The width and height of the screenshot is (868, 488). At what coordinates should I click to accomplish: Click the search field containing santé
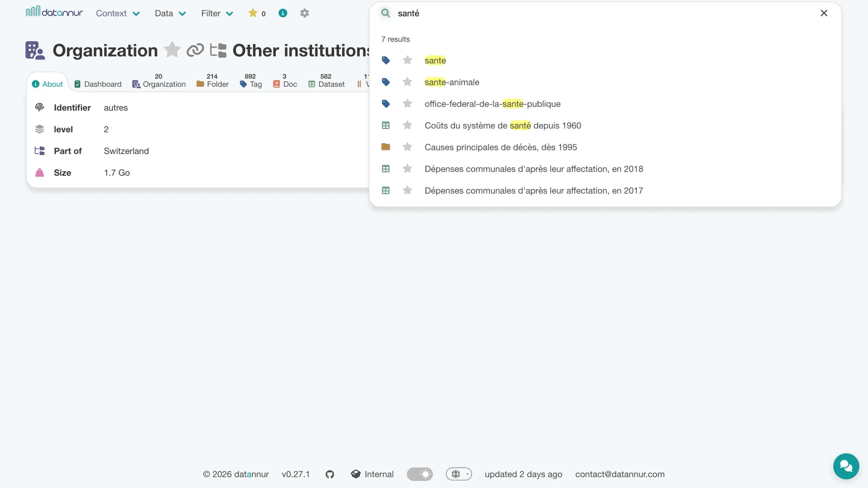(604, 13)
